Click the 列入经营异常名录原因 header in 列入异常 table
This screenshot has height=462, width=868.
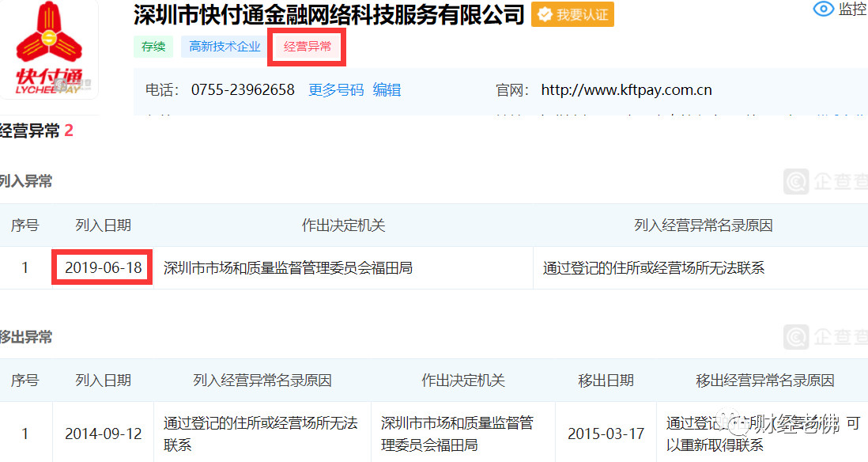(x=703, y=225)
